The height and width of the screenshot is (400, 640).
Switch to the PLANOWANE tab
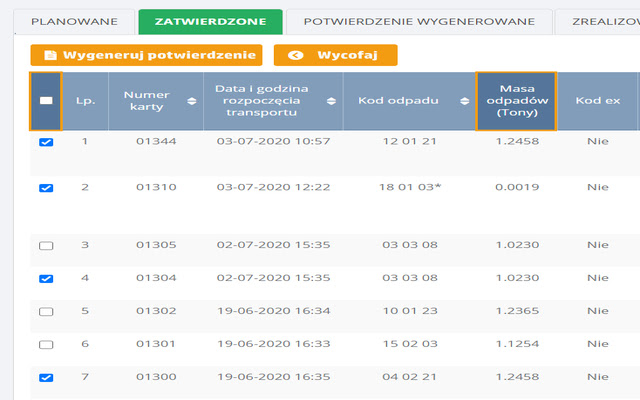point(74,22)
